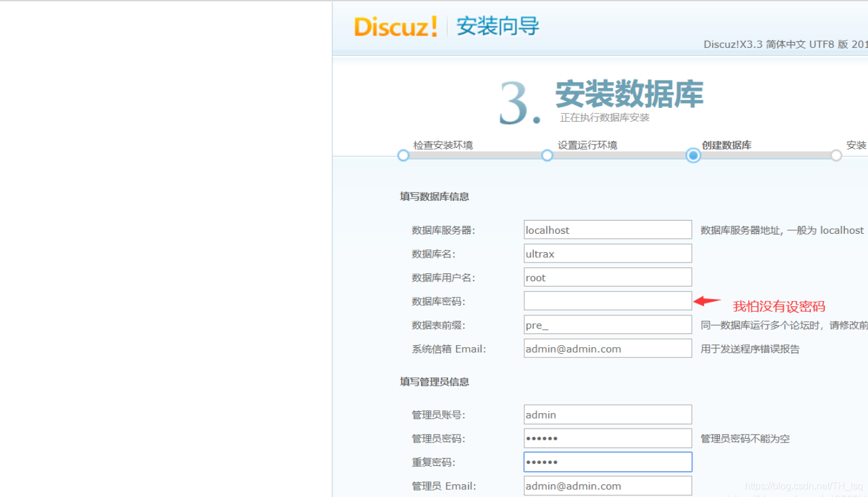Click the 设置运行环境 step label
The height and width of the screenshot is (497, 868).
[587, 145]
